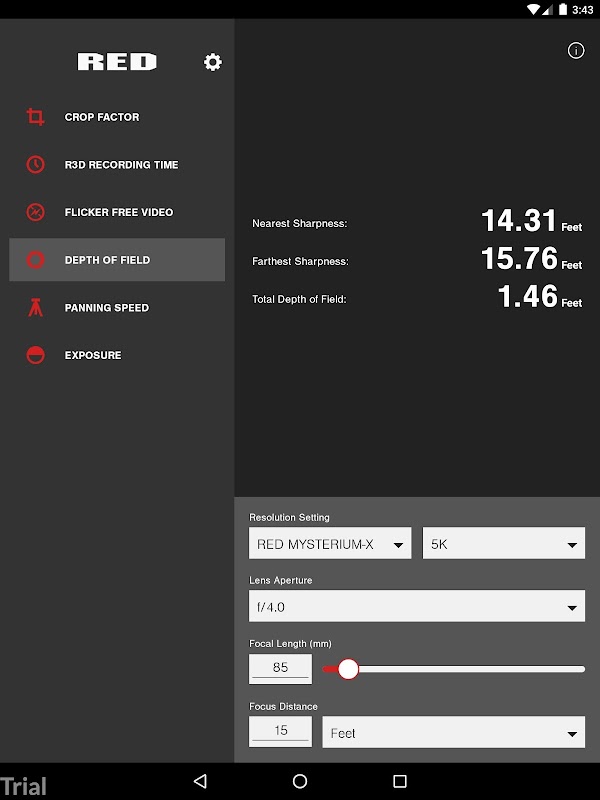Go to R3D RECORDING TIME

(x=117, y=164)
